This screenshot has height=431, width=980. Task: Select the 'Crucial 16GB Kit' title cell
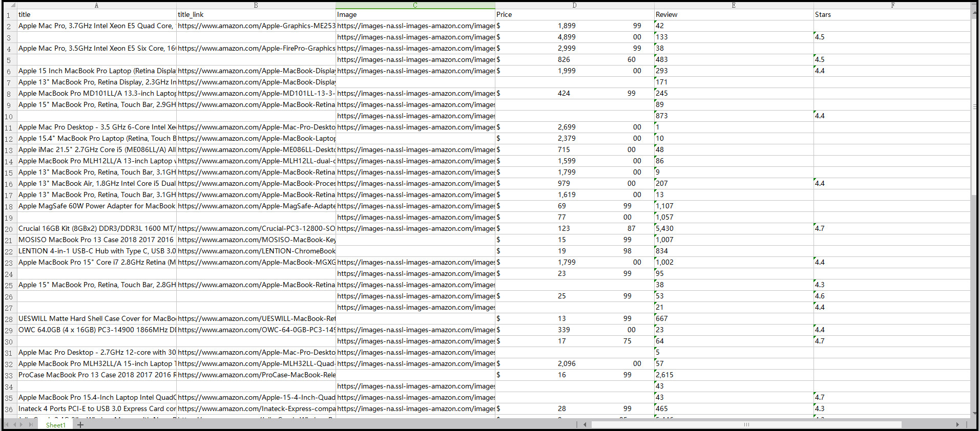click(96, 229)
